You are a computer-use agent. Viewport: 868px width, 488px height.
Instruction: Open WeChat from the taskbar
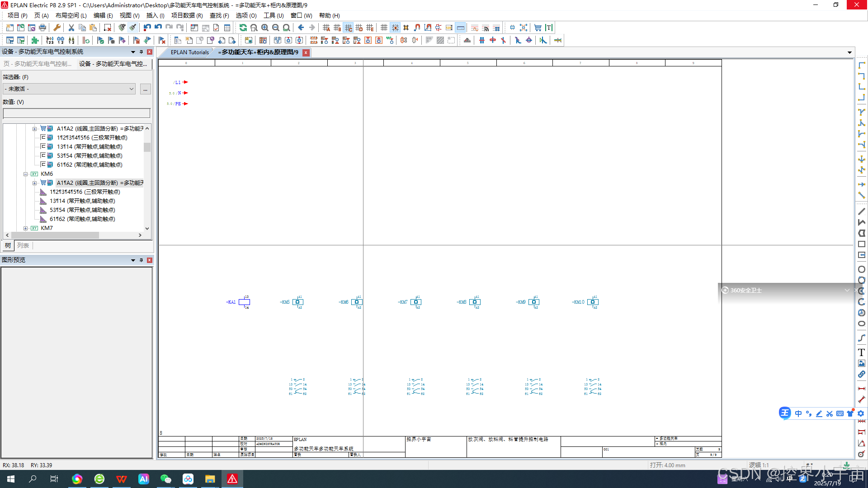[165, 479]
